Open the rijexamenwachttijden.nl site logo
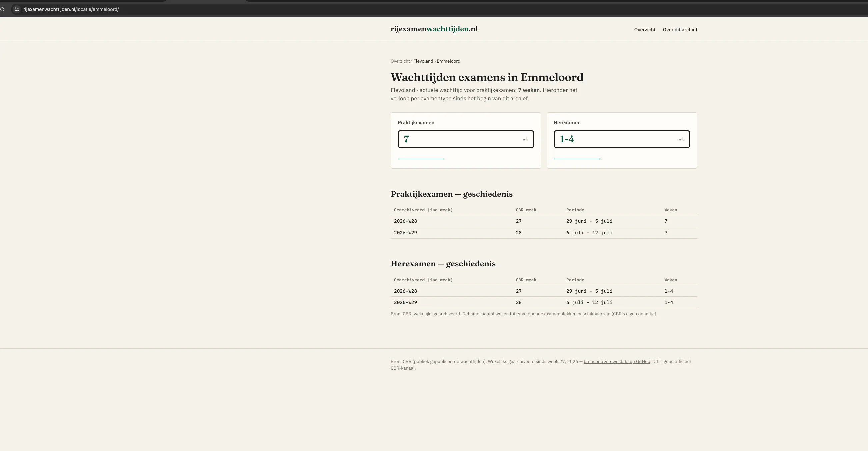The image size is (868, 451). click(x=434, y=29)
